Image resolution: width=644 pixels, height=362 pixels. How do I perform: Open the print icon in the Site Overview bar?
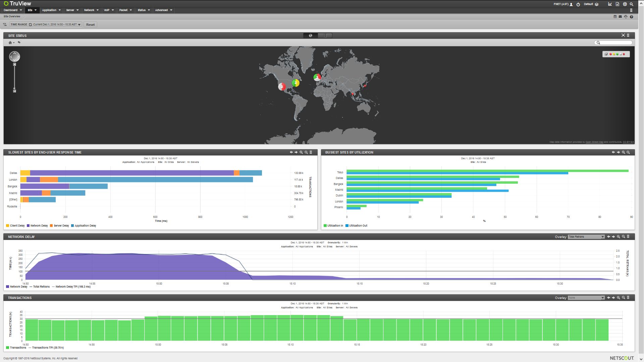pos(625,16)
